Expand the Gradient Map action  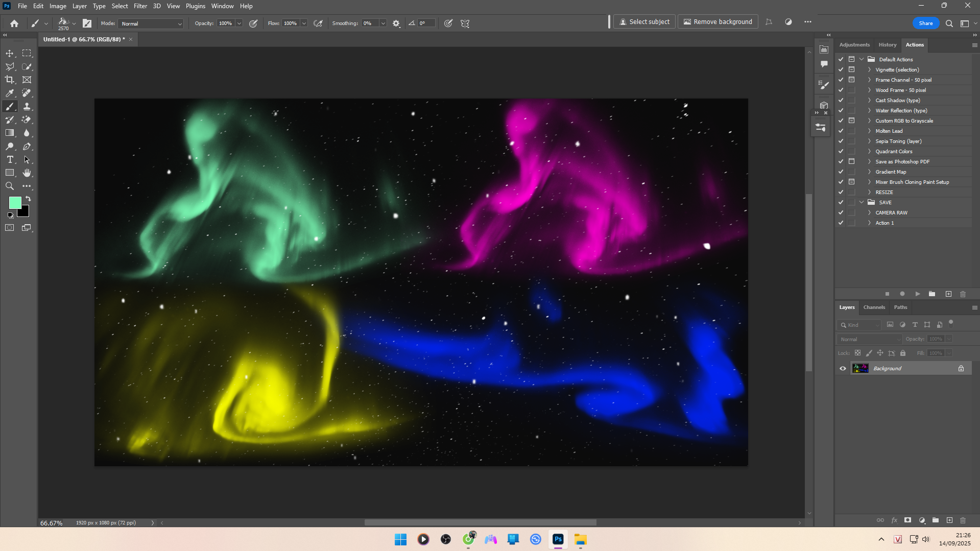tap(869, 172)
